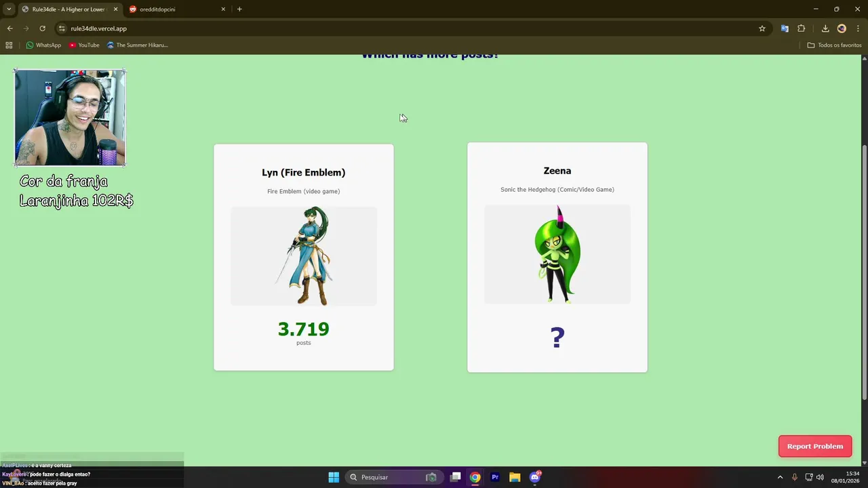Open the YouTube bookmark
868x488 pixels.
[84, 45]
